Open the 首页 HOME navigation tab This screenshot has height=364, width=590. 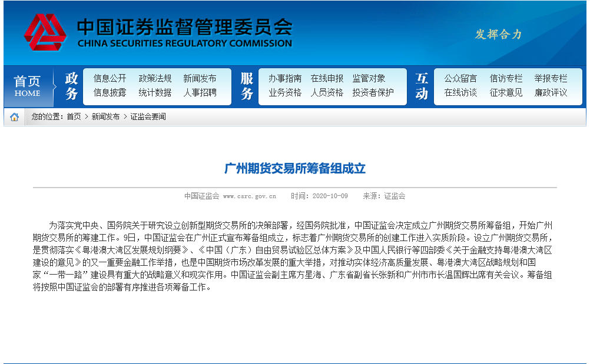click(x=28, y=86)
